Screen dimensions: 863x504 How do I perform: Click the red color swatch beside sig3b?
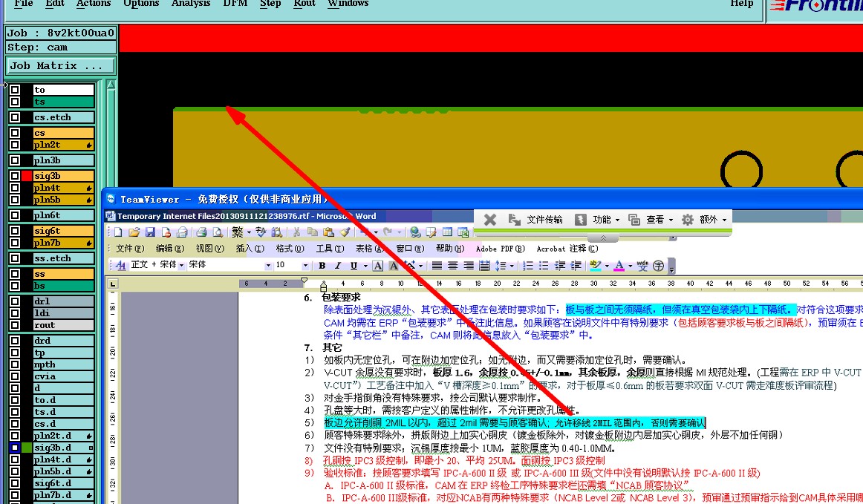(27, 176)
